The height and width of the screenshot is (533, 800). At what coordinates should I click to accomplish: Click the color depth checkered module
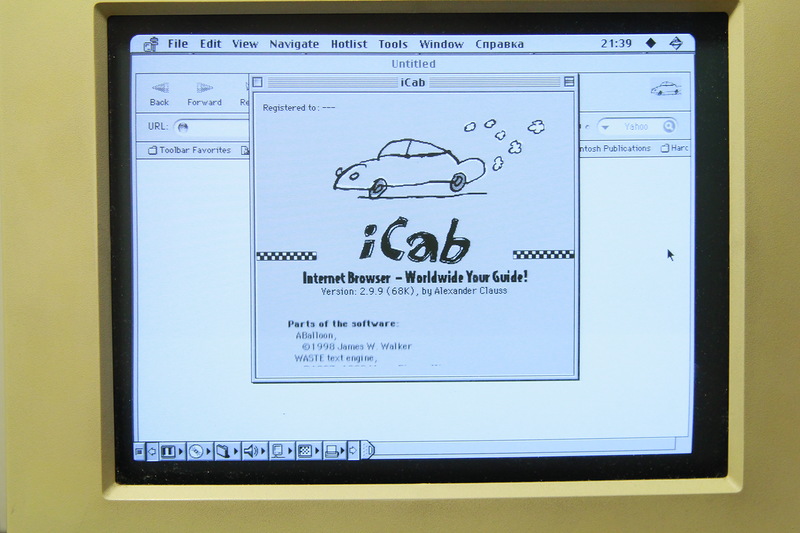[x=305, y=451]
